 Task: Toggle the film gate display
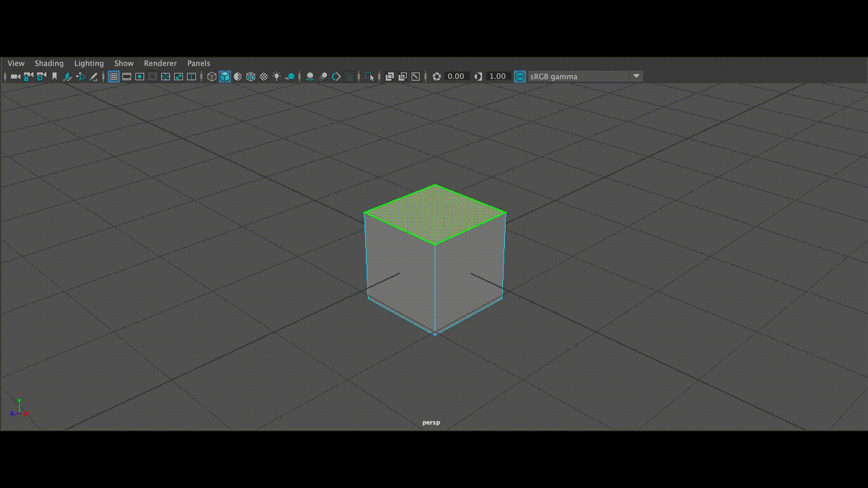[x=127, y=76]
